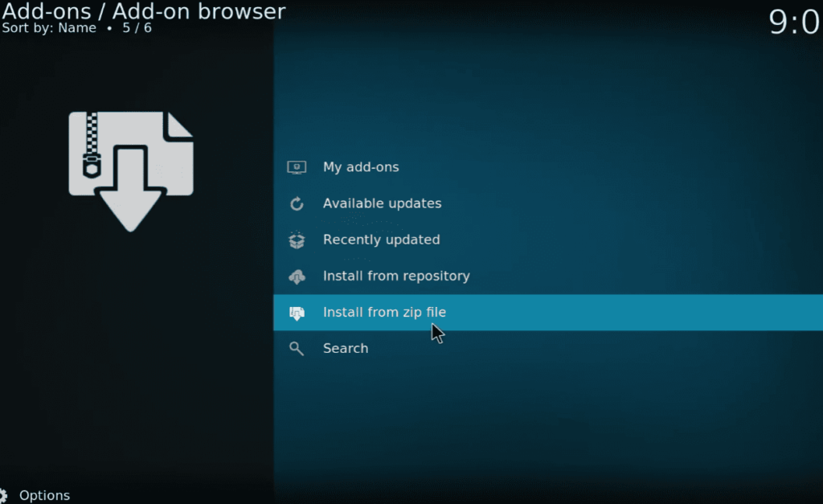Click the repository cloud download icon

pos(297,277)
